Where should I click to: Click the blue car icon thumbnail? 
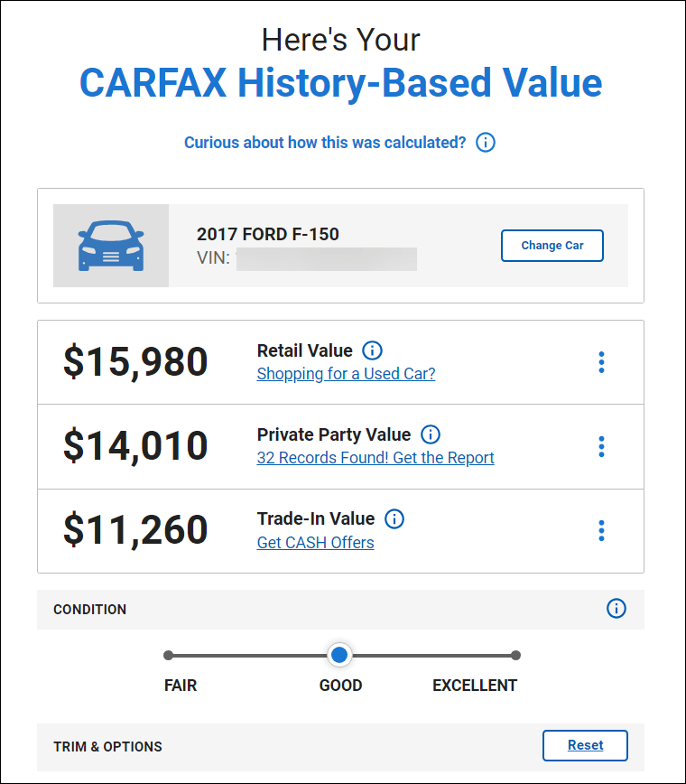[x=111, y=246]
